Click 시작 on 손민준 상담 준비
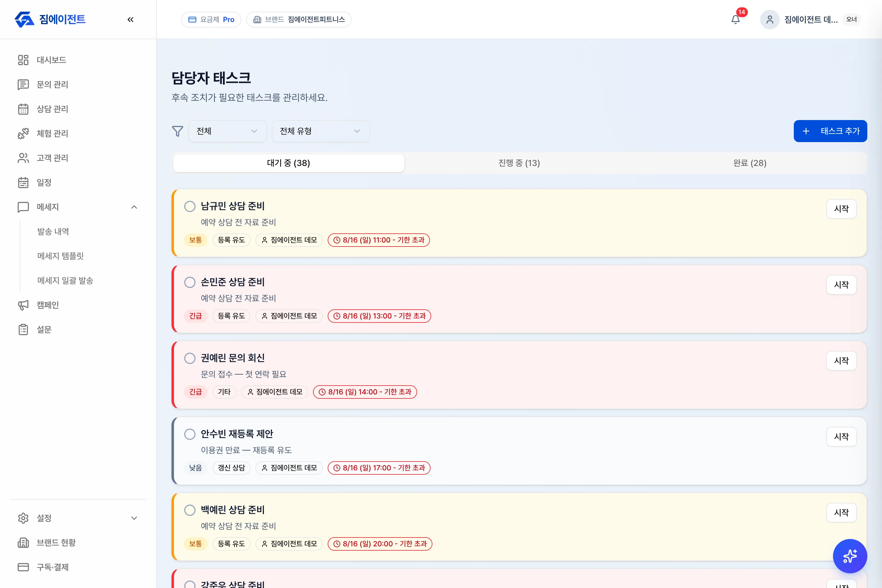The width and height of the screenshot is (882, 588). point(841,285)
